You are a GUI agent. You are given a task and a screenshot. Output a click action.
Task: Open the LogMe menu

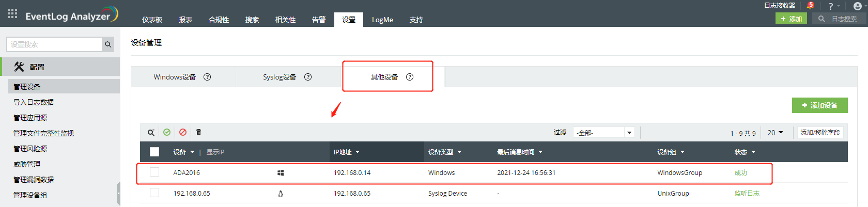pyautogui.click(x=382, y=20)
